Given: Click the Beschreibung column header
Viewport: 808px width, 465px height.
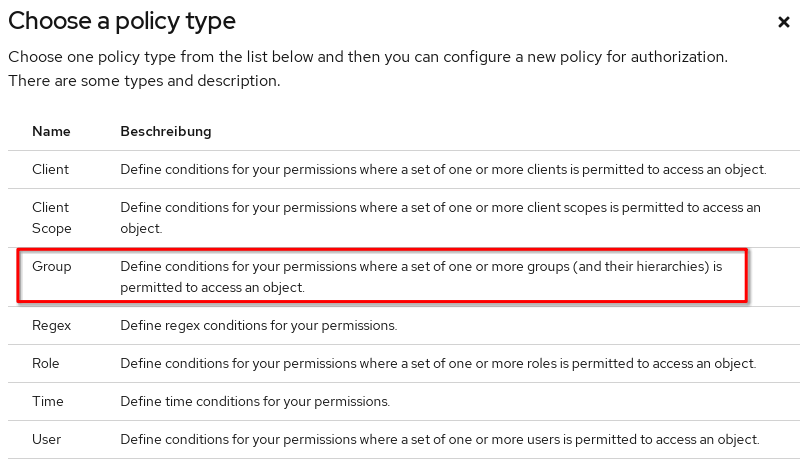Looking at the screenshot, I should coord(165,131).
